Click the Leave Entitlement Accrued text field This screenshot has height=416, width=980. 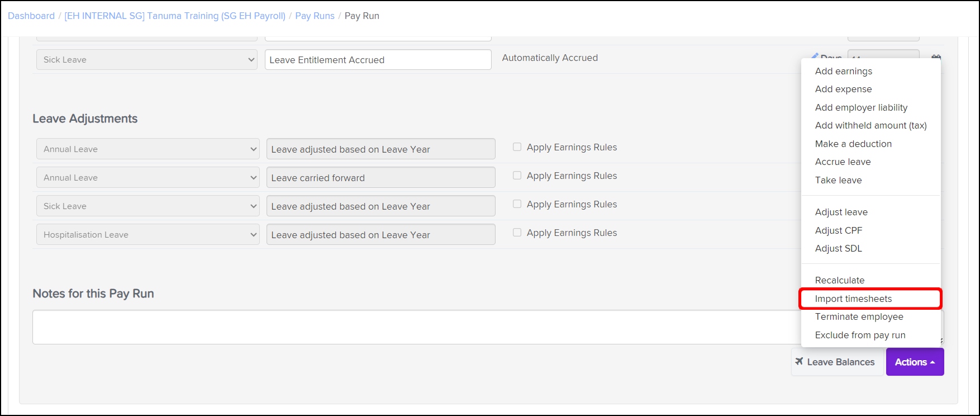(378, 60)
